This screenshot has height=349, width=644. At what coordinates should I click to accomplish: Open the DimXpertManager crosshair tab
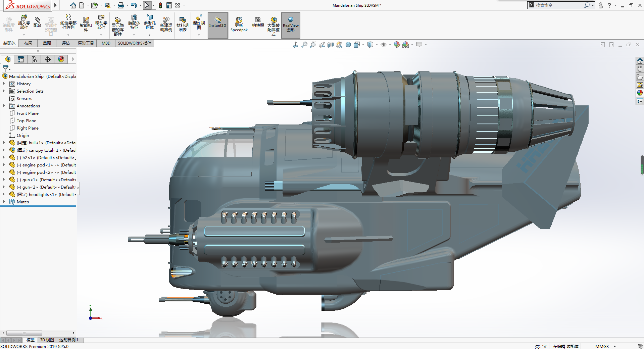(x=48, y=59)
